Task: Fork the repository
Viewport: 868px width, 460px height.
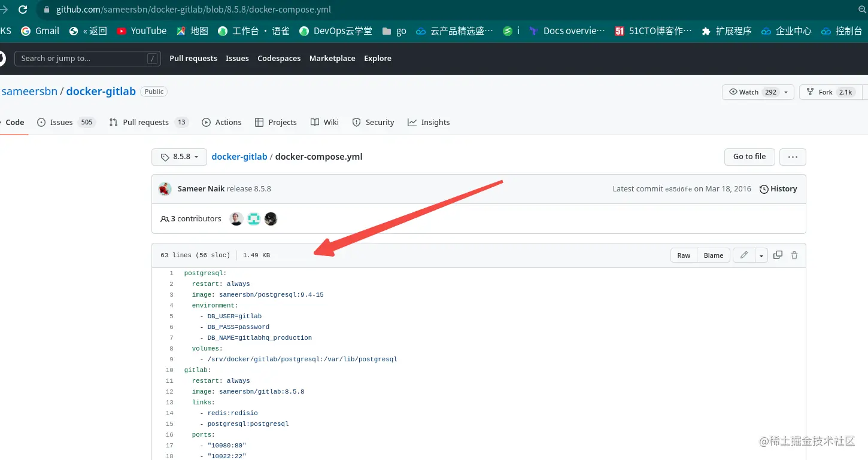Action: 830,92
